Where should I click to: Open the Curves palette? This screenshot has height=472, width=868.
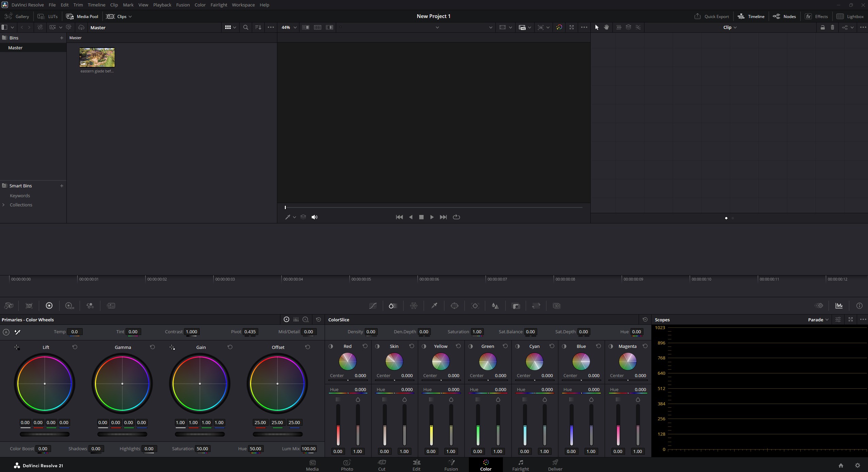pyautogui.click(x=373, y=306)
